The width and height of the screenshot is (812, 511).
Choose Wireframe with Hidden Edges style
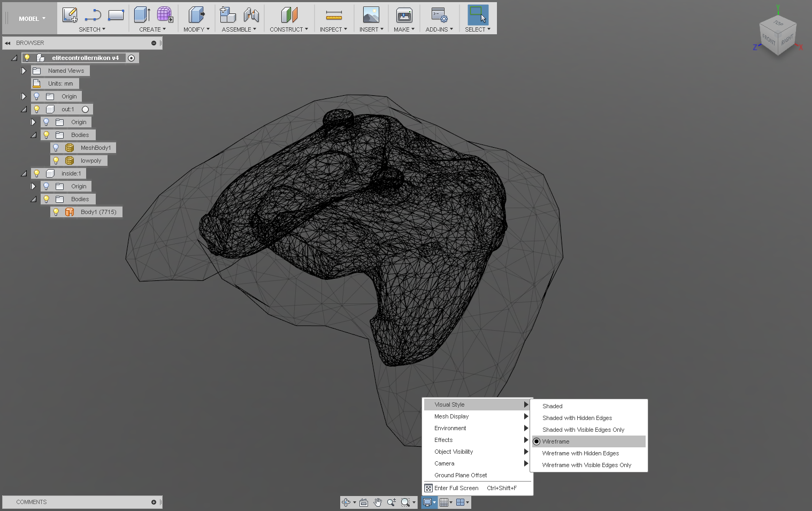pos(589,453)
